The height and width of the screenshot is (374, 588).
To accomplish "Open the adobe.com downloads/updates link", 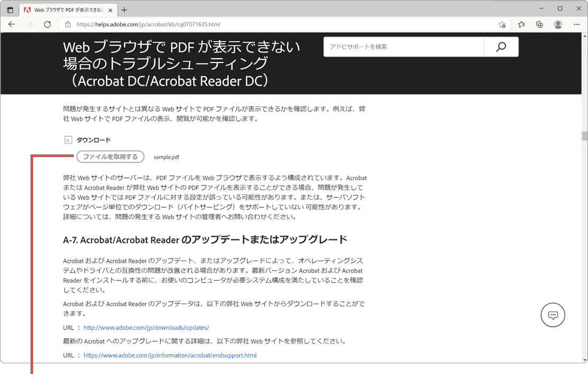I will [x=146, y=328].
